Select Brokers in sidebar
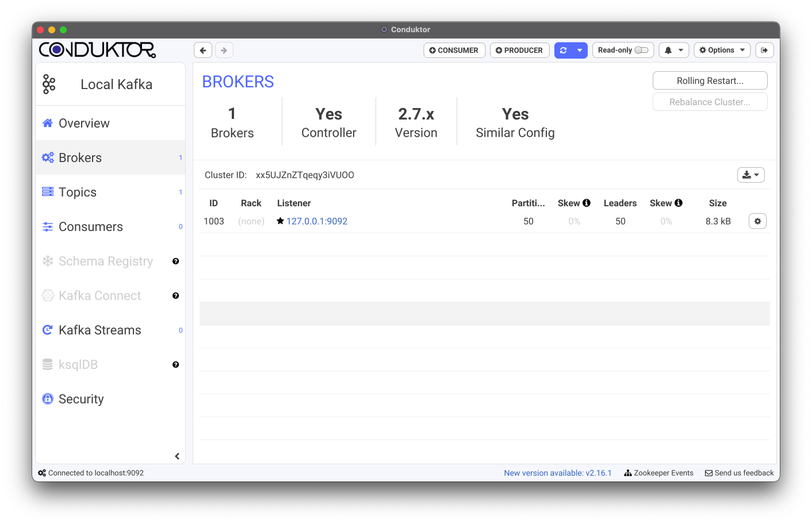Image resolution: width=812 pixels, height=524 pixels. pyautogui.click(x=110, y=157)
